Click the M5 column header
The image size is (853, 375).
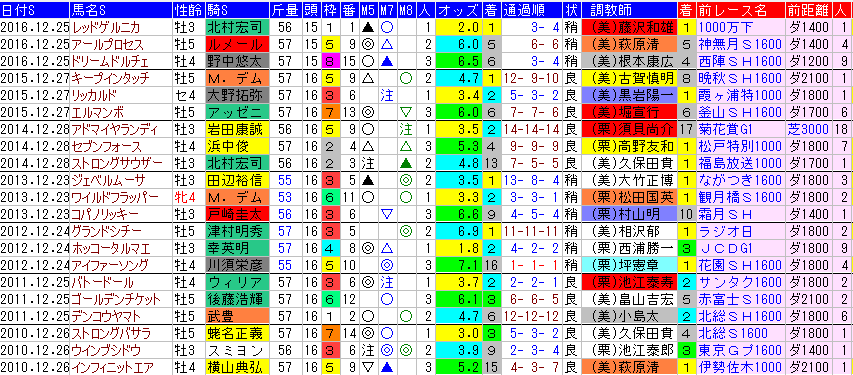click(368, 9)
